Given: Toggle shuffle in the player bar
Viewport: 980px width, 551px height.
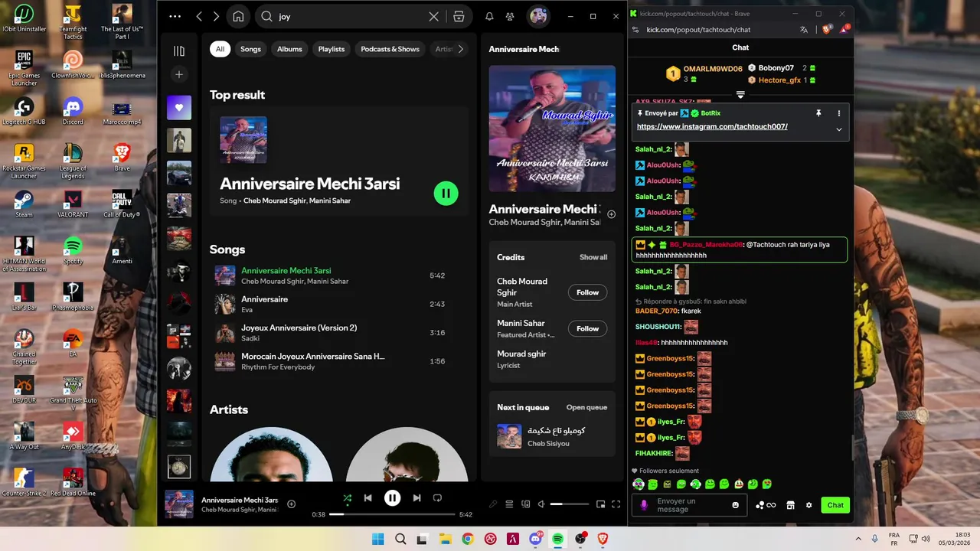Looking at the screenshot, I should (348, 498).
